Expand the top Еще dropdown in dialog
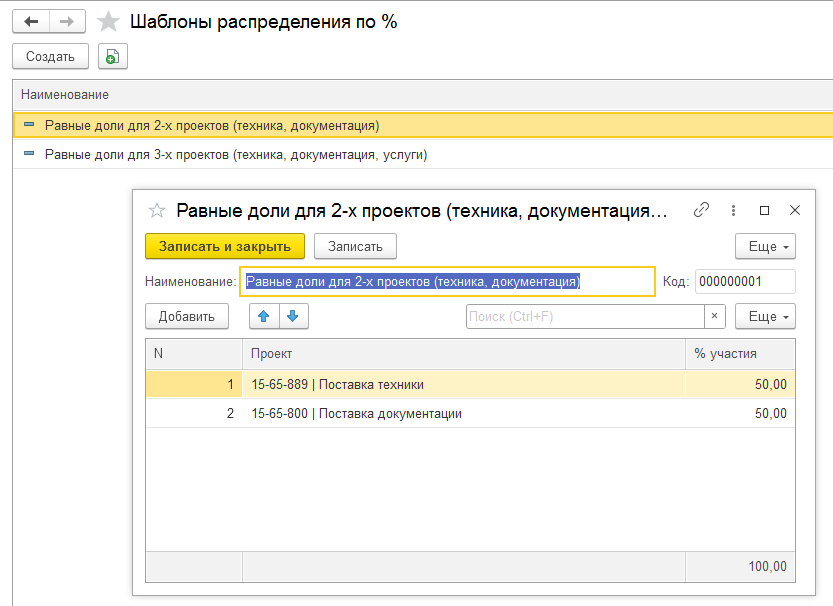Screen dimensions: 833x606 coord(765,246)
